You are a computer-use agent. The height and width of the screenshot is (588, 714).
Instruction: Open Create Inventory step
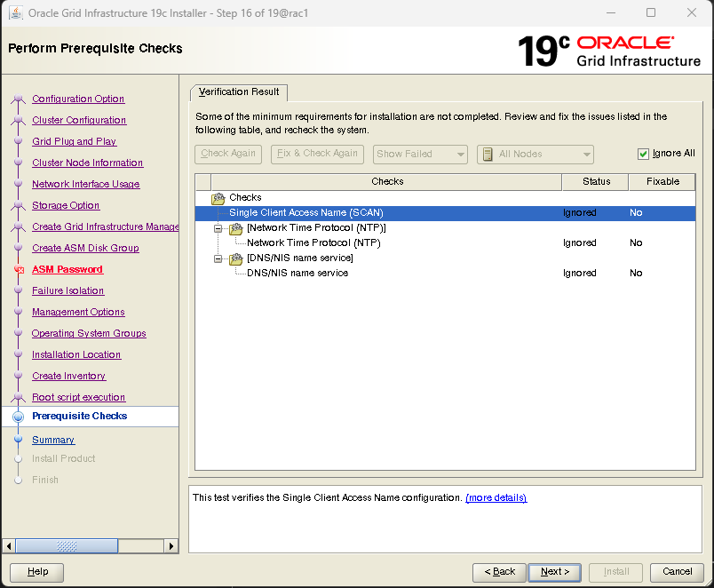point(68,377)
